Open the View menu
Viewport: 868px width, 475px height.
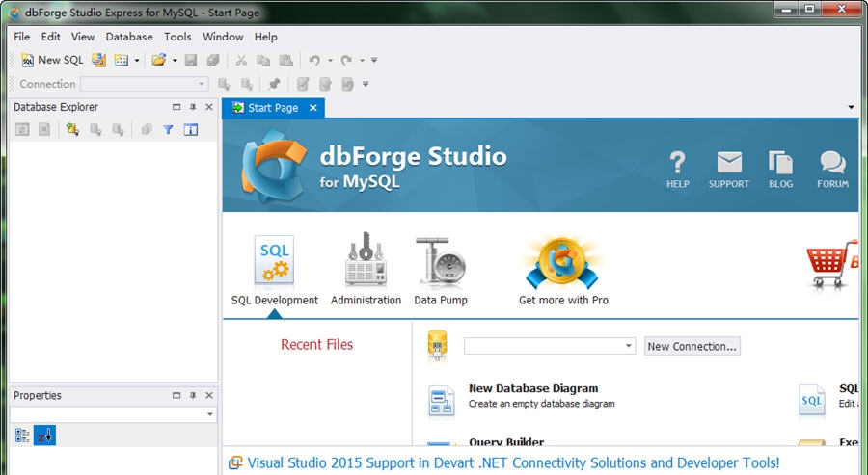coord(83,37)
